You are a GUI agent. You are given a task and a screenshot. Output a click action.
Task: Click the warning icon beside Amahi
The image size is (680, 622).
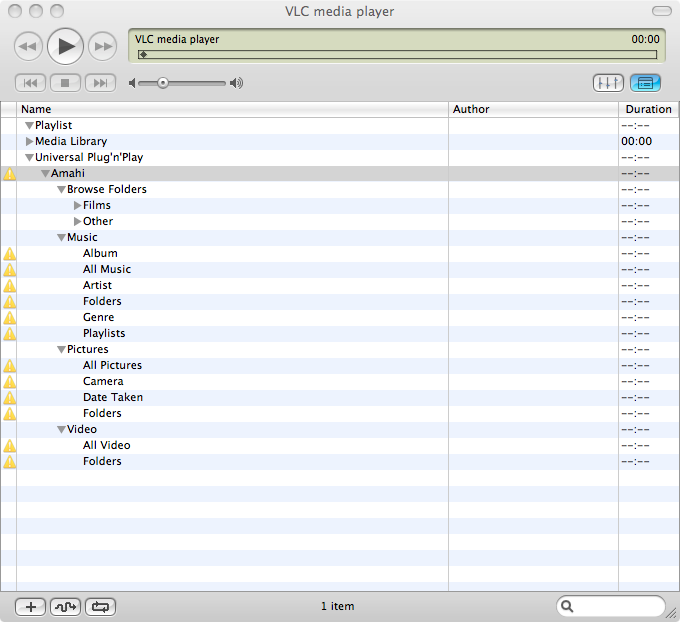10,174
